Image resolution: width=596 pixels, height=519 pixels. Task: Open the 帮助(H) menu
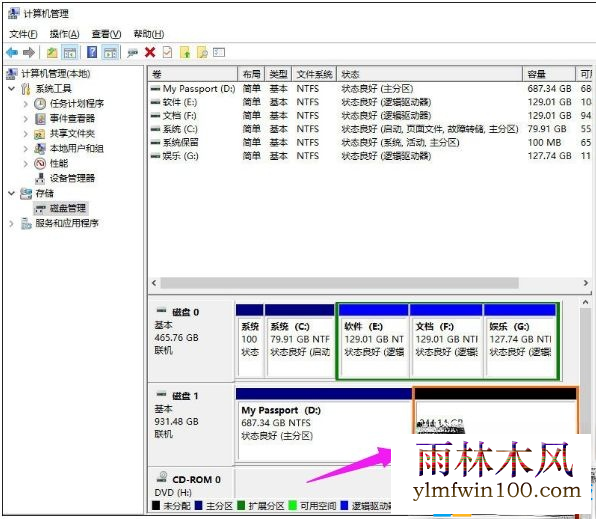149,34
